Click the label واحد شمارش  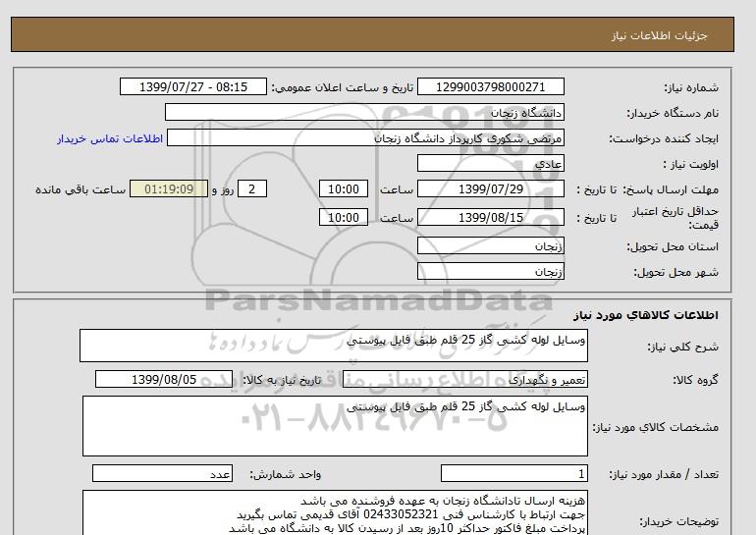[285, 475]
